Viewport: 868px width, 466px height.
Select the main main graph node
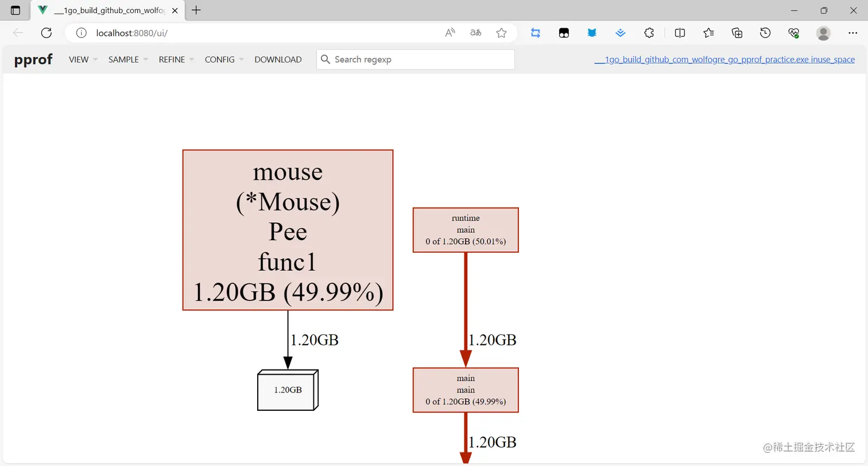[466, 390]
